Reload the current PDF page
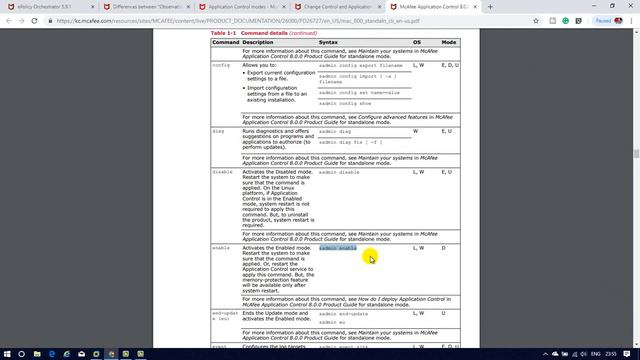640x360 pixels. click(x=34, y=21)
